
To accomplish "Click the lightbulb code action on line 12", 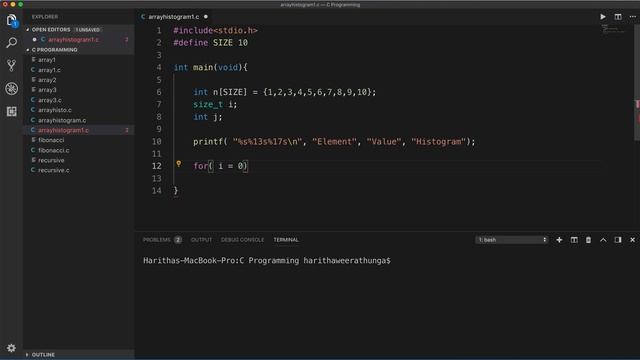I will click(178, 164).
